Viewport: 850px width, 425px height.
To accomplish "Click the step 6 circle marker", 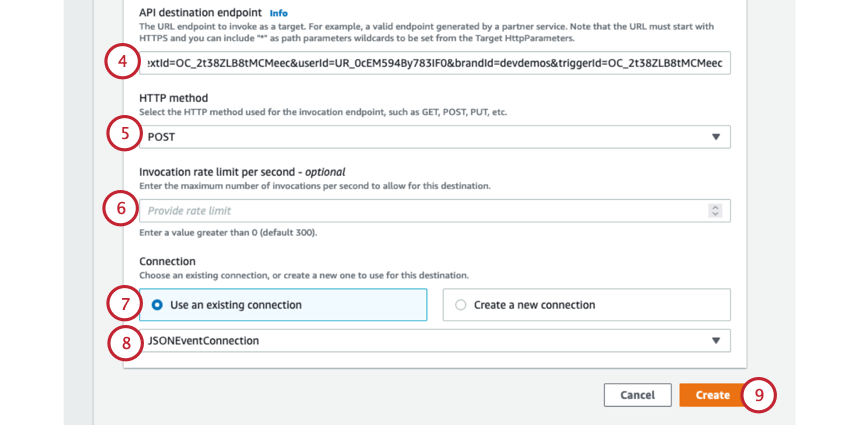I will point(121,208).
